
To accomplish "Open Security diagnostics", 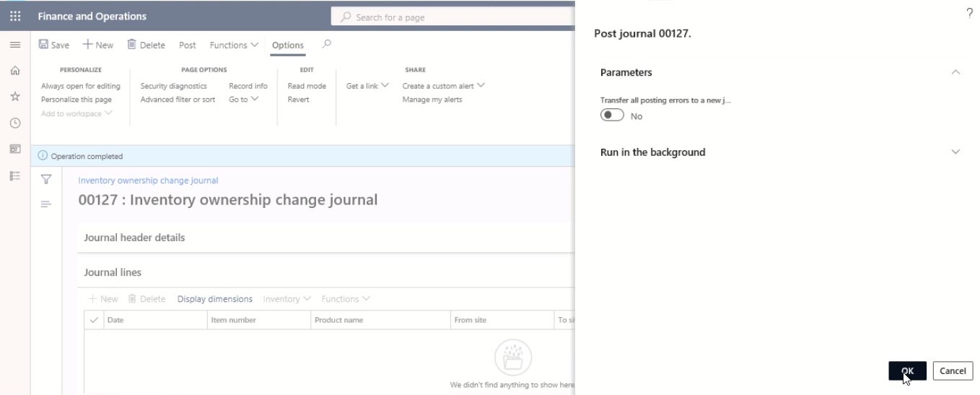I will [x=173, y=86].
